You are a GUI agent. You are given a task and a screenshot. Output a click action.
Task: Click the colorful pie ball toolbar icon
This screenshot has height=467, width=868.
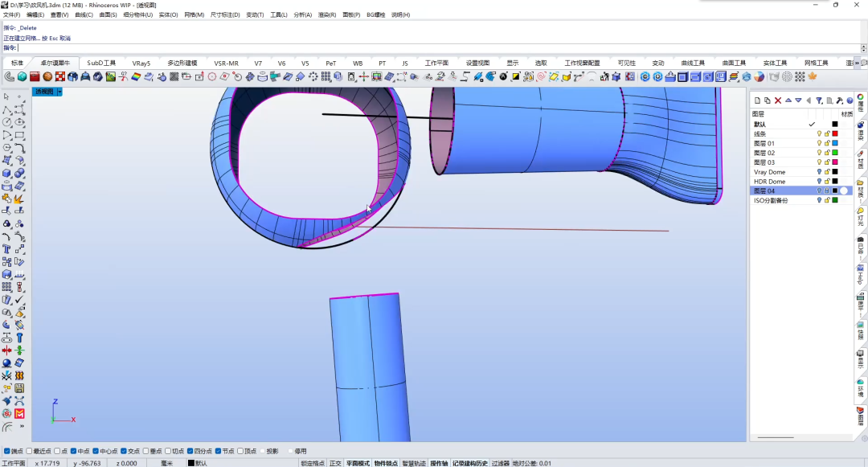click(759, 77)
